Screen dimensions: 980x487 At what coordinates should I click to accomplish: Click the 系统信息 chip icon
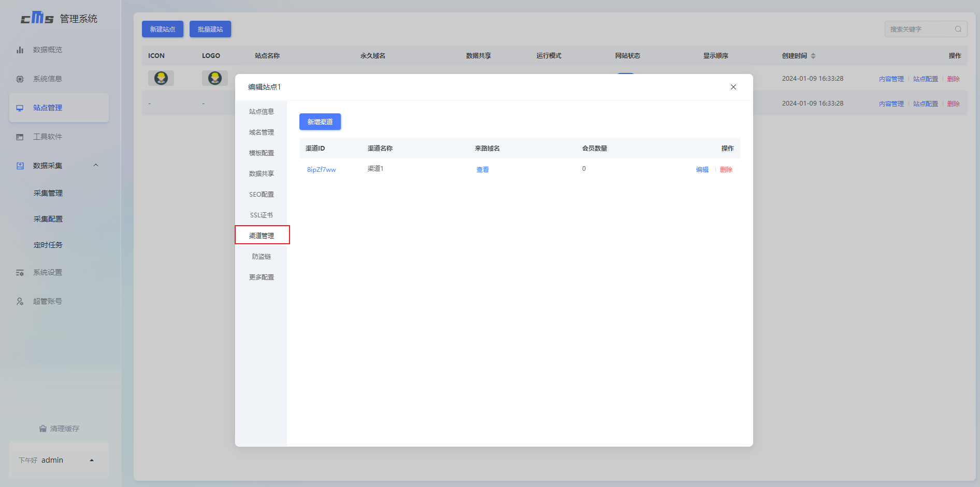pos(20,79)
